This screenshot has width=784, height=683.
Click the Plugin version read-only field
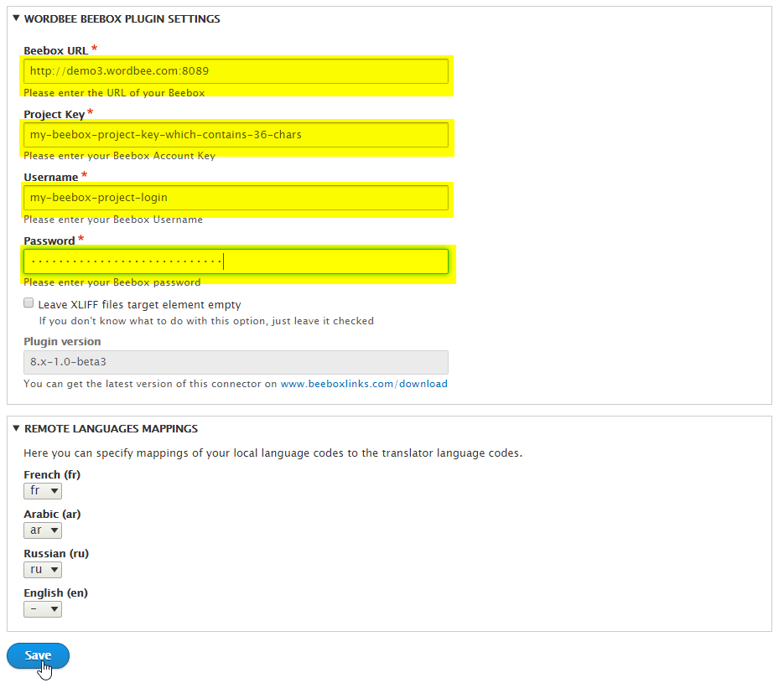236,362
